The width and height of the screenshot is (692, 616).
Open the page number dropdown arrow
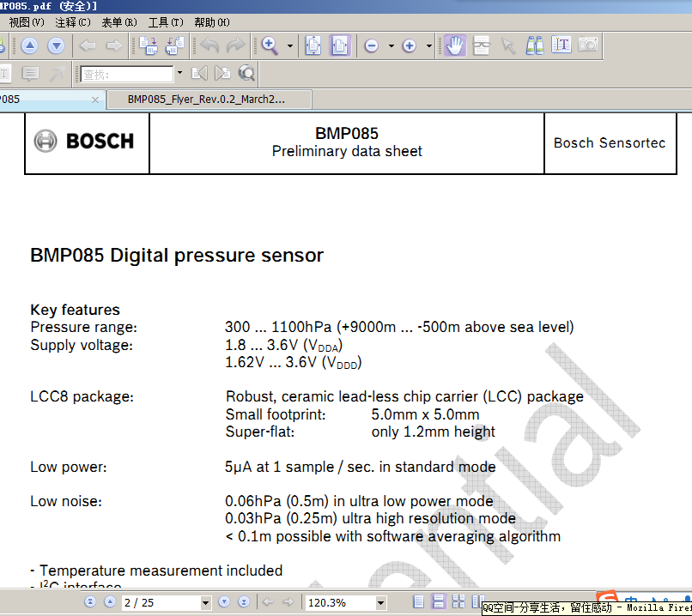pyautogui.click(x=205, y=603)
